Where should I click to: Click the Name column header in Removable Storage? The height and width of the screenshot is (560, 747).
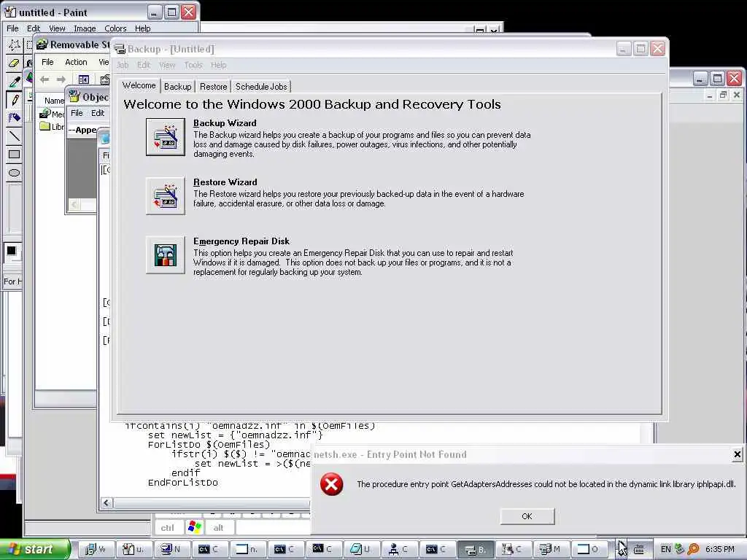click(54, 101)
